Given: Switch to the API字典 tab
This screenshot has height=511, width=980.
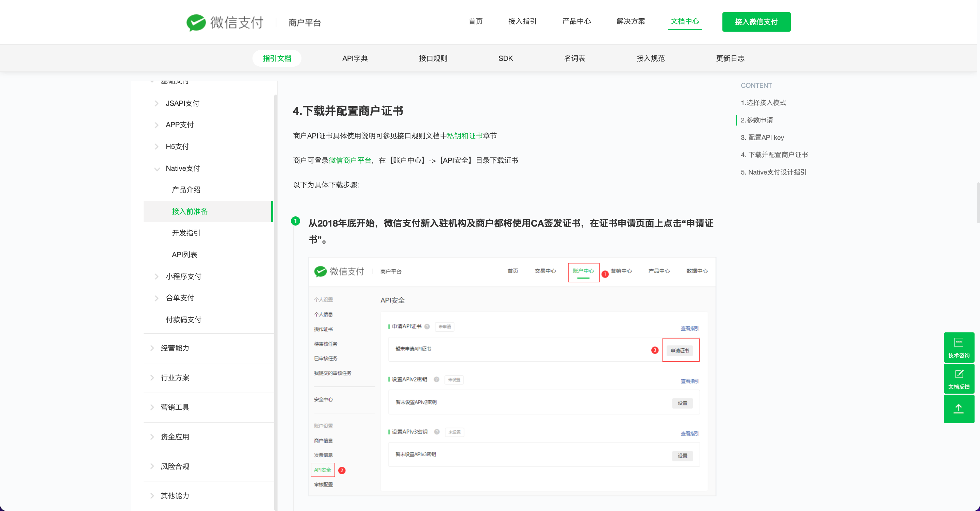Looking at the screenshot, I should coord(355,58).
